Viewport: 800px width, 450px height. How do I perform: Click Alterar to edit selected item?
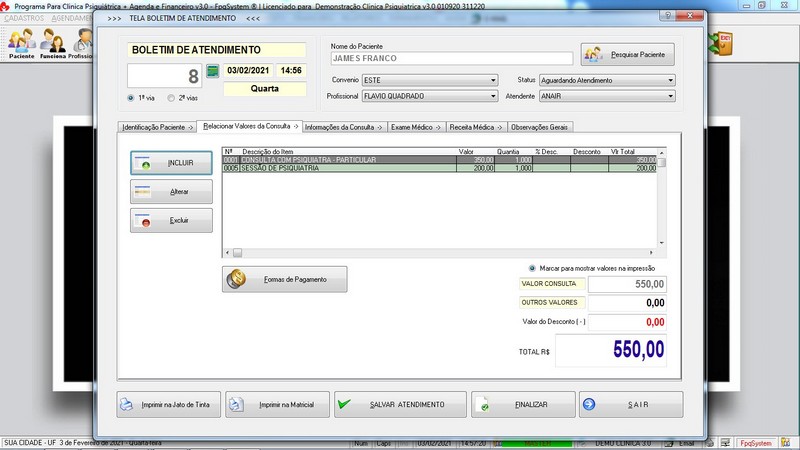coord(172,191)
